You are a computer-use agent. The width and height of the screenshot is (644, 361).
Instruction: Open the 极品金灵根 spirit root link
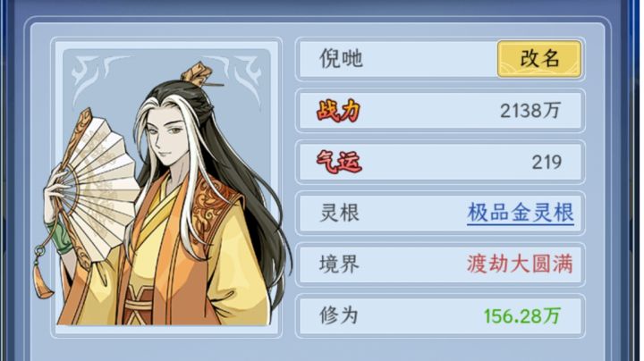pos(521,213)
